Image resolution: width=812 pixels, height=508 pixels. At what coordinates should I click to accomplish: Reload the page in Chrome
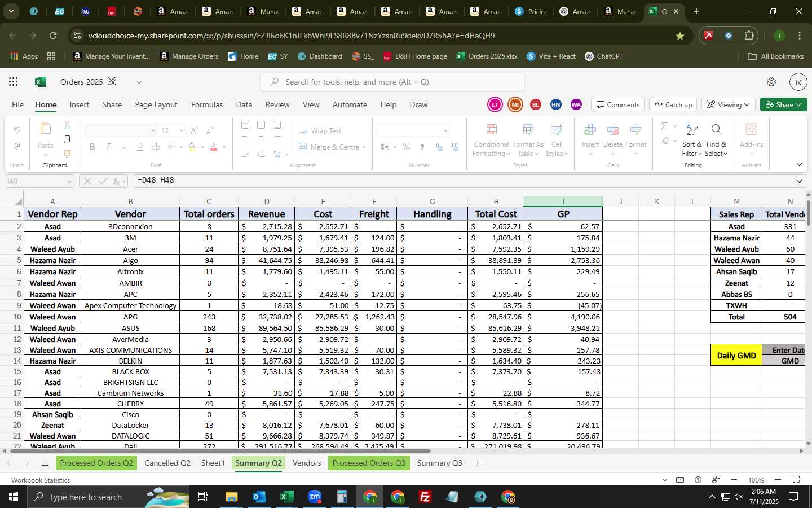[x=53, y=36]
